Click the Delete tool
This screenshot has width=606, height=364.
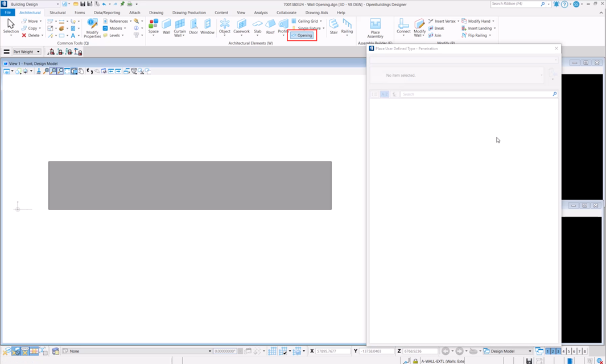pyautogui.click(x=31, y=35)
